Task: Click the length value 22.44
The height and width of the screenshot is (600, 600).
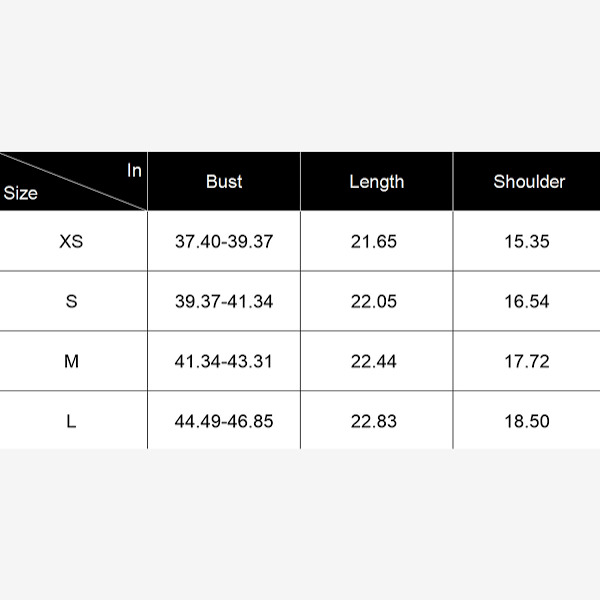Action: 374,361
